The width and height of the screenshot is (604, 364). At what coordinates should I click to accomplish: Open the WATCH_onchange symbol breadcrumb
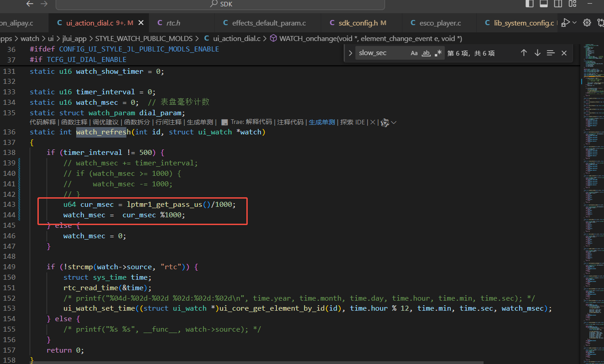tap(366, 39)
